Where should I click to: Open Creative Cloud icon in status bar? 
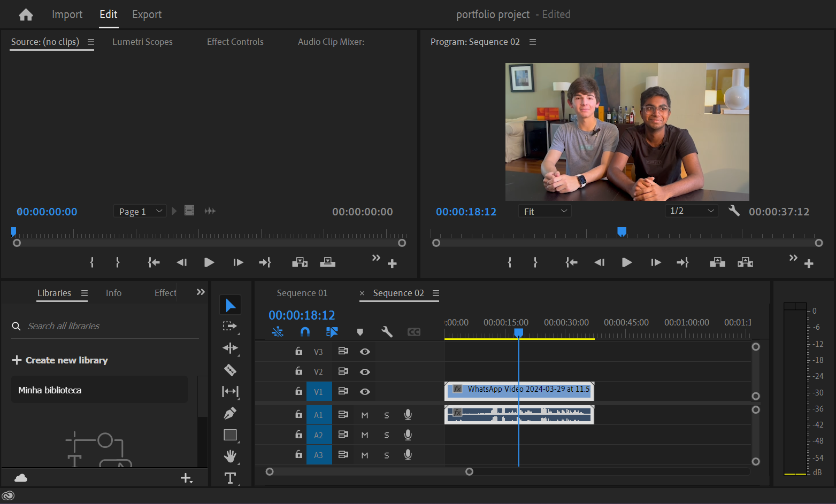[8, 496]
